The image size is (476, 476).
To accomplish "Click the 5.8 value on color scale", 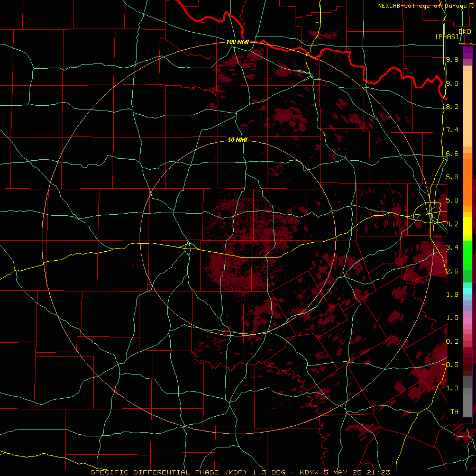I will point(452,177).
